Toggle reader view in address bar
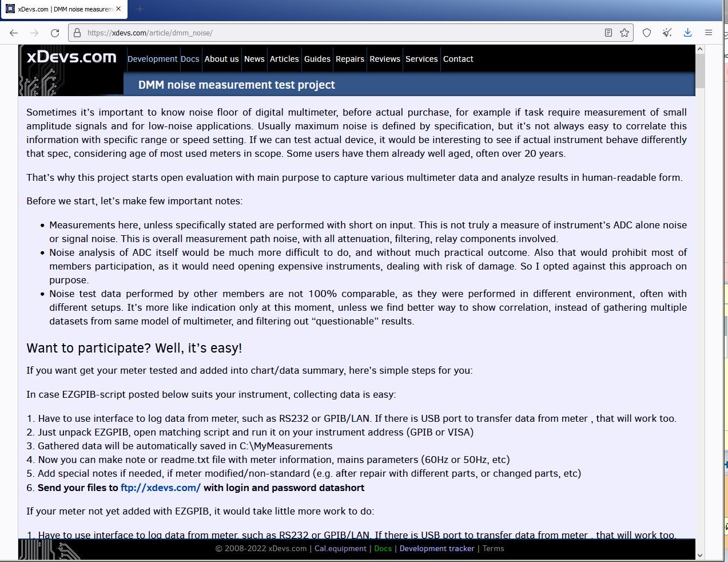This screenshot has width=728, height=562. (x=608, y=33)
